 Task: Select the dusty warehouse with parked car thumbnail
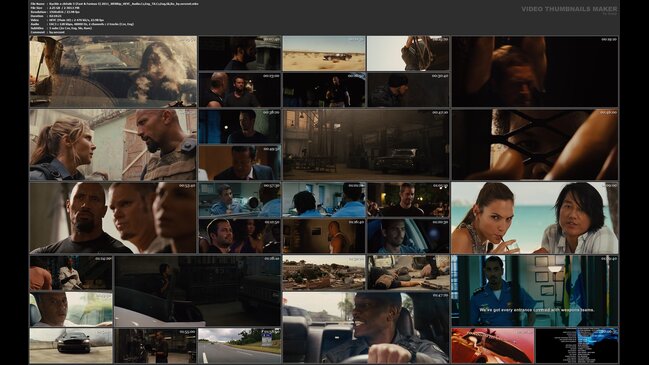(366, 145)
